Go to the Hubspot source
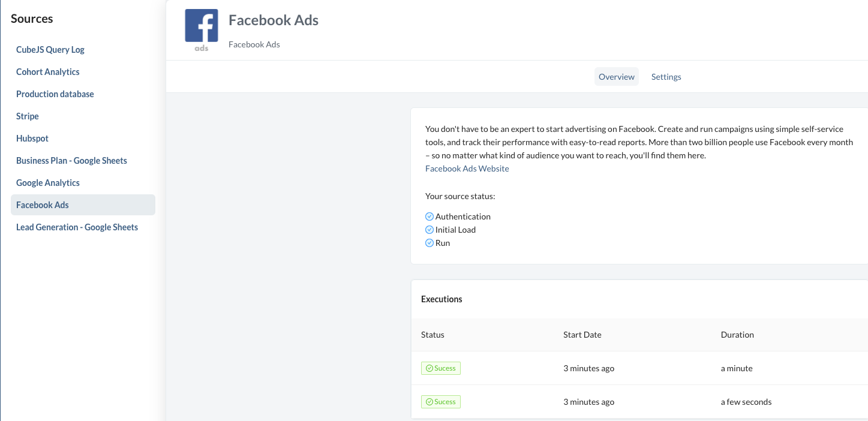Image resolution: width=868 pixels, height=421 pixels. tap(32, 139)
